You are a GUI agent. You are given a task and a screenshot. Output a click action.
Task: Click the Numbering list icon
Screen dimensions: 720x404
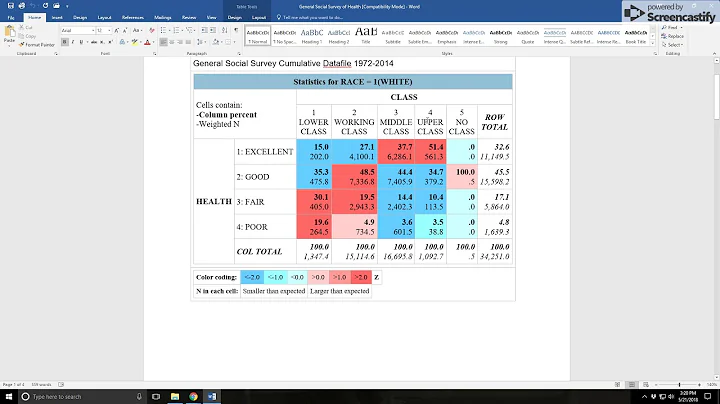pos(176,30)
